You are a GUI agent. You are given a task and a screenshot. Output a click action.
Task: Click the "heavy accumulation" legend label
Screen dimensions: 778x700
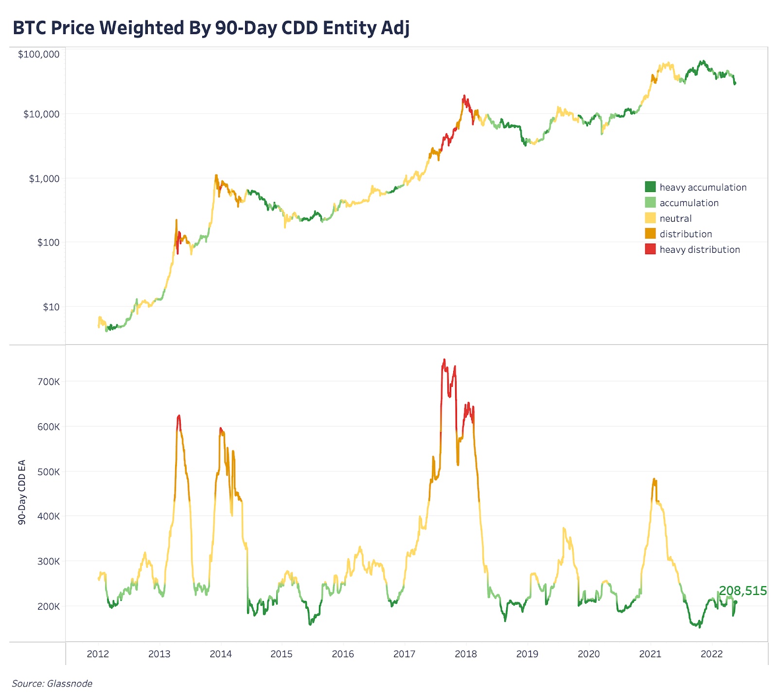click(x=703, y=187)
